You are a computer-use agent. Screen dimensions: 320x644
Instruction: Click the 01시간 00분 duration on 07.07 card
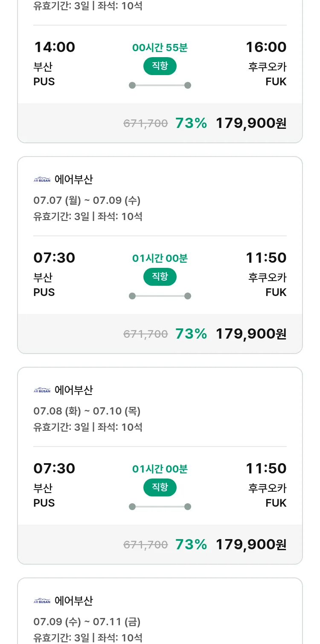pos(160,258)
